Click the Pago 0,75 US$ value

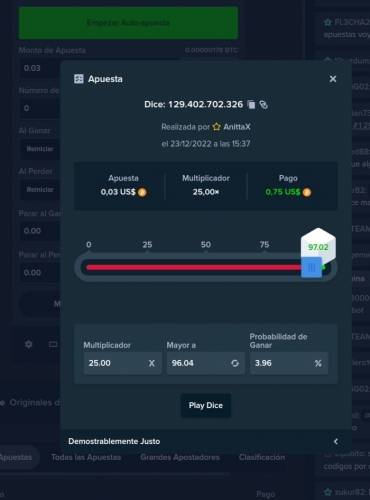click(x=283, y=192)
